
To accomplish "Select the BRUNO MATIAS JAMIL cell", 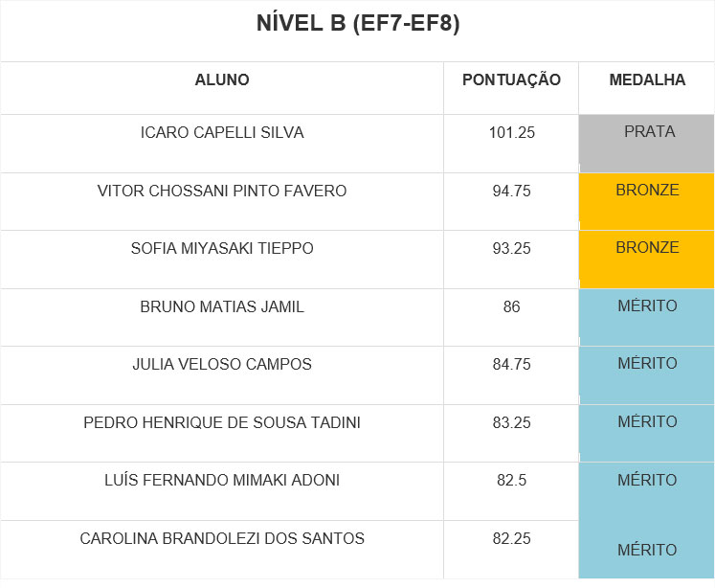I will [222, 307].
